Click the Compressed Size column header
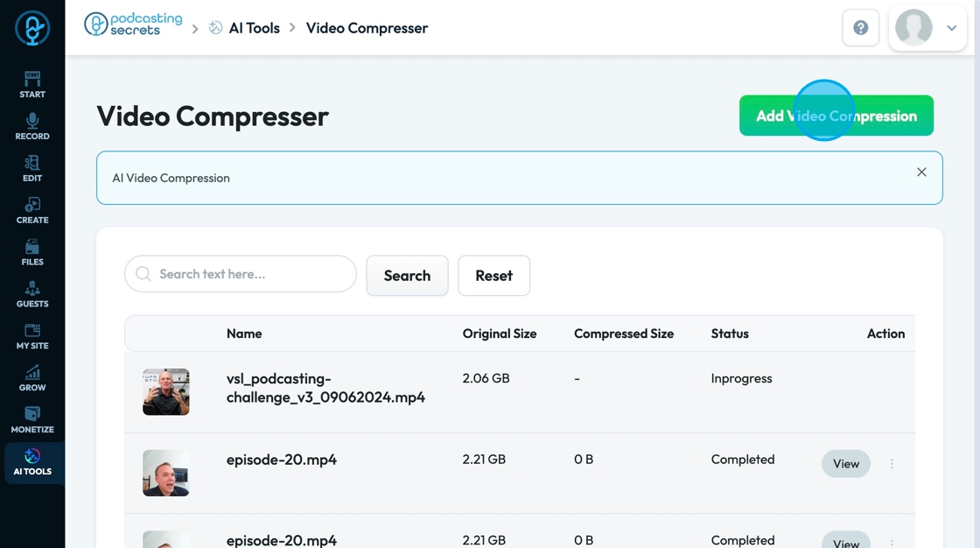 pos(624,334)
